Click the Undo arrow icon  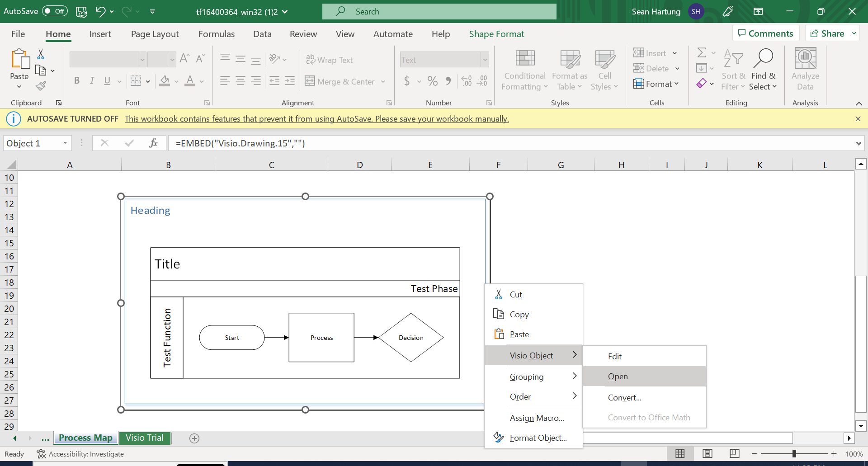coord(100,12)
